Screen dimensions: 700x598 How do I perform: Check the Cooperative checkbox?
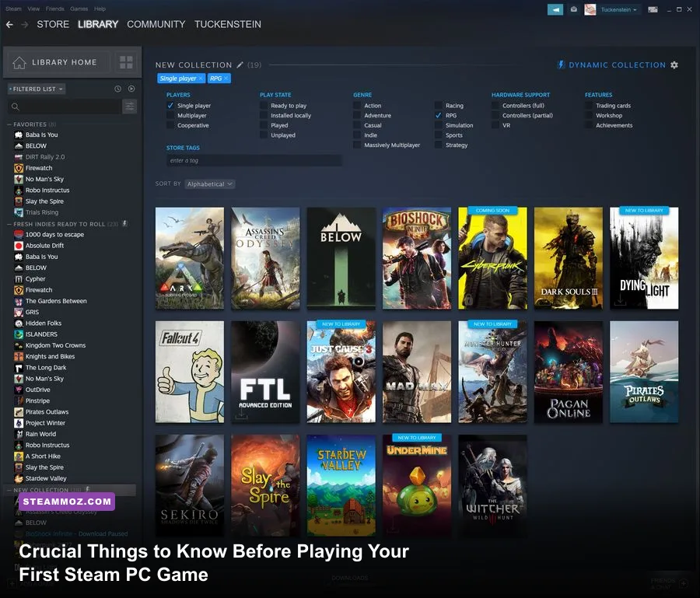170,125
